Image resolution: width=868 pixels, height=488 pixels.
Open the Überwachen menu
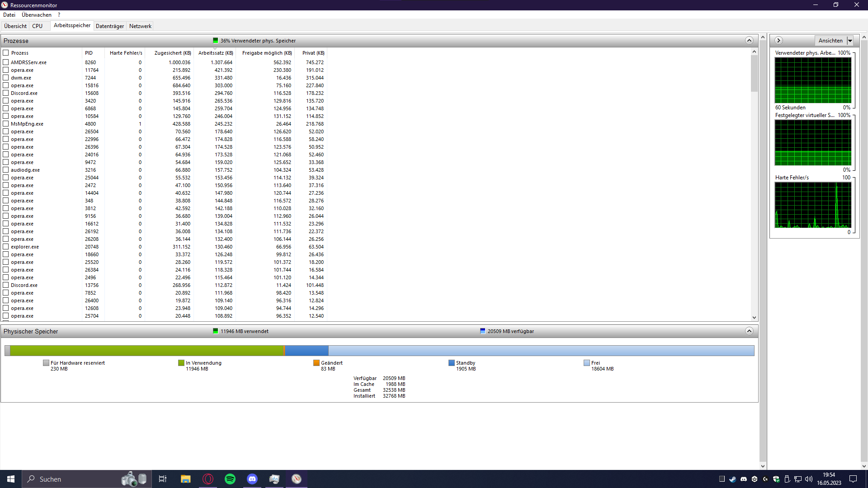[x=37, y=15]
